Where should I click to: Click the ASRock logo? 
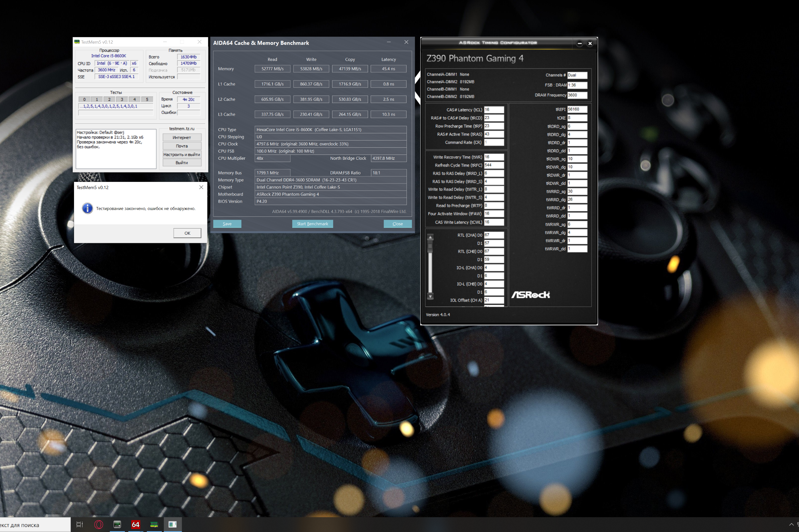(x=530, y=294)
